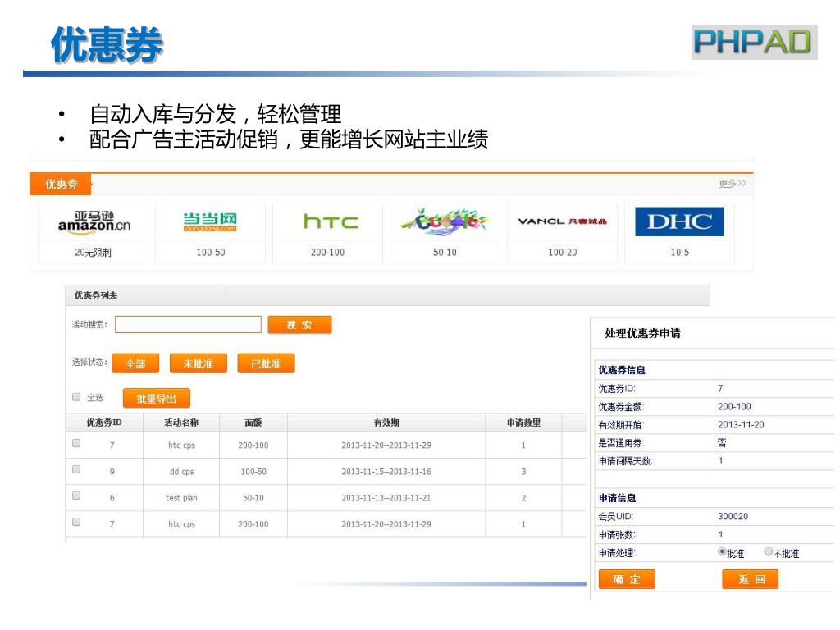
Task: Click the test plan activity name
Action: tap(181, 498)
